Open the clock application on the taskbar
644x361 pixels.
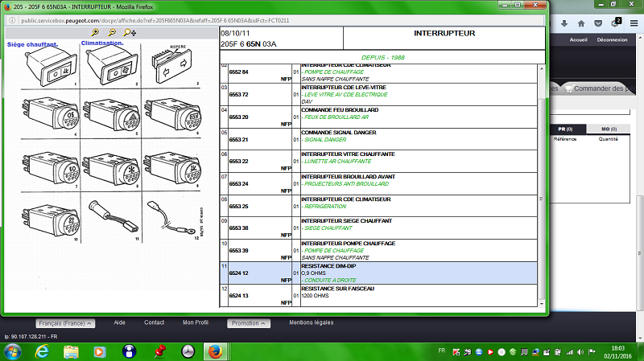[x=188, y=351]
